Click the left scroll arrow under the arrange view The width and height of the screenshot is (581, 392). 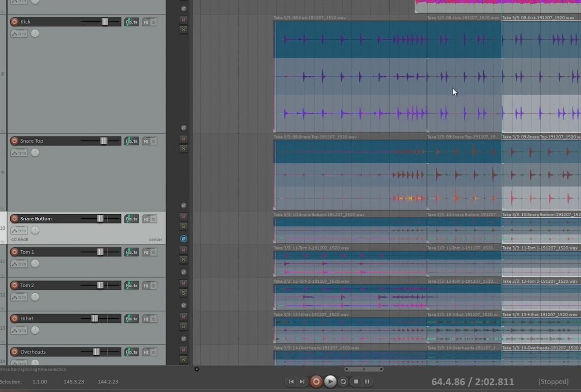197,369
